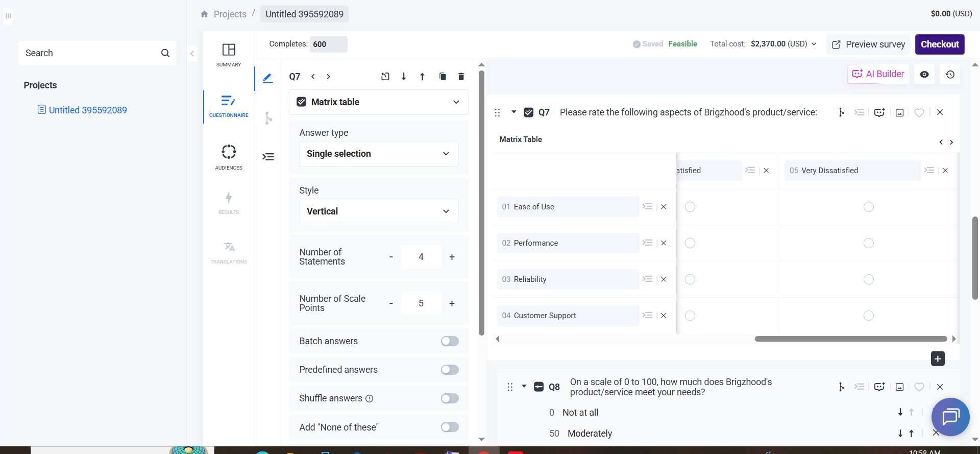
Task: Open the chat support bubble
Action: point(950,417)
